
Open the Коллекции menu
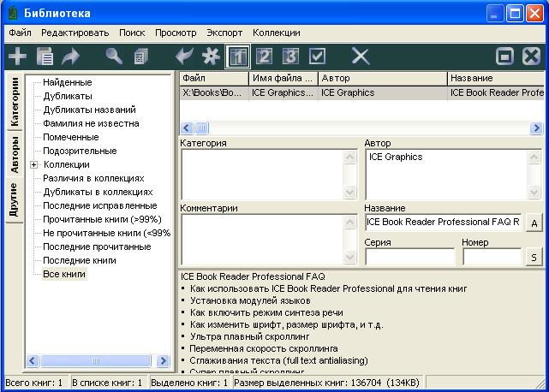coord(277,33)
